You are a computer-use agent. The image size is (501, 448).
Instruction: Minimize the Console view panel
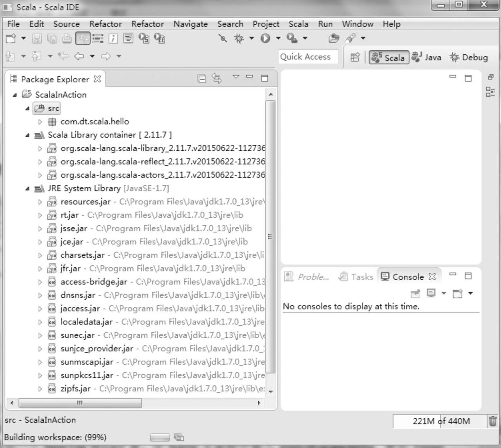pyautogui.click(x=453, y=274)
